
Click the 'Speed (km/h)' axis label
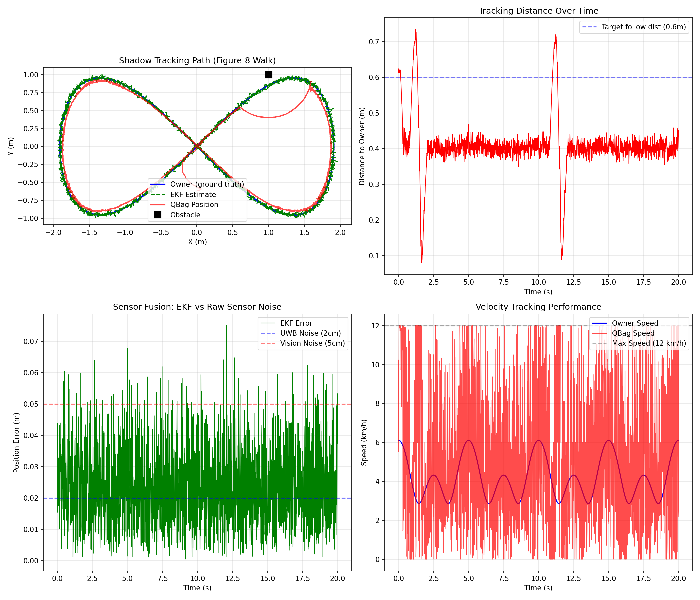[x=364, y=443]
